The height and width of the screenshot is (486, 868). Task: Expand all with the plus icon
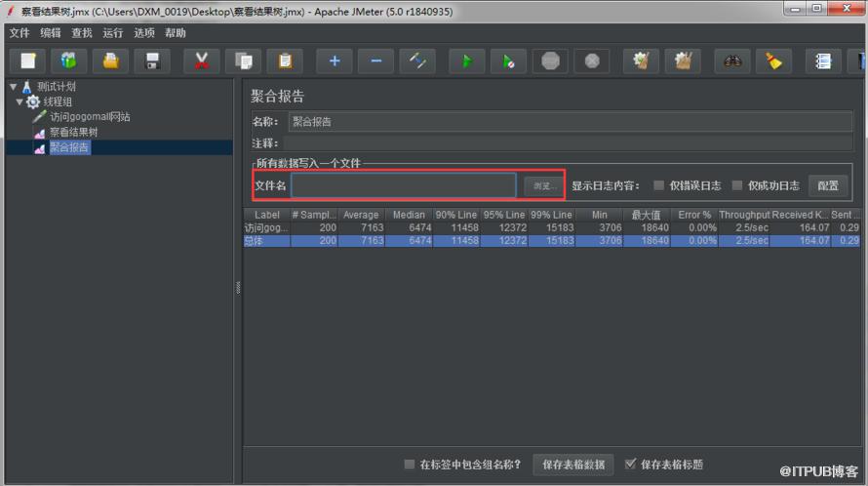[335, 61]
